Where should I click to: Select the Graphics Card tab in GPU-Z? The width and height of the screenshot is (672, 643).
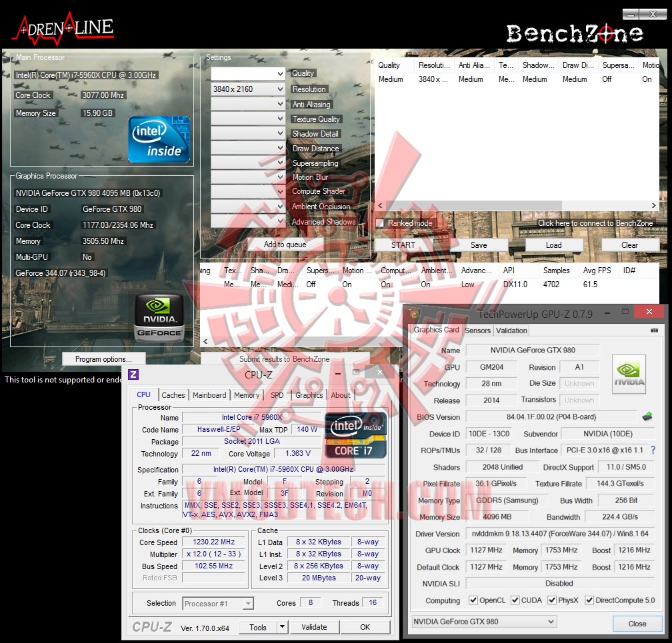(436, 329)
